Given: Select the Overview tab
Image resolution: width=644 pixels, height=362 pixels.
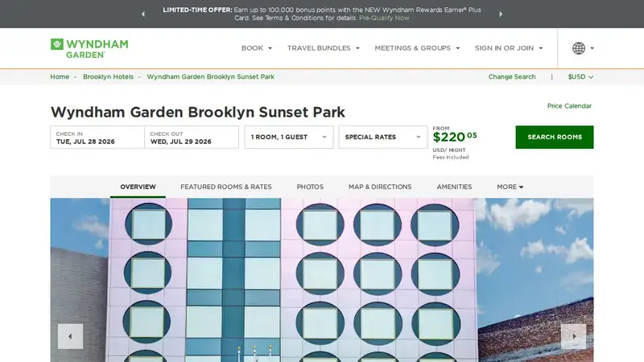Looking at the screenshot, I should click(x=138, y=187).
